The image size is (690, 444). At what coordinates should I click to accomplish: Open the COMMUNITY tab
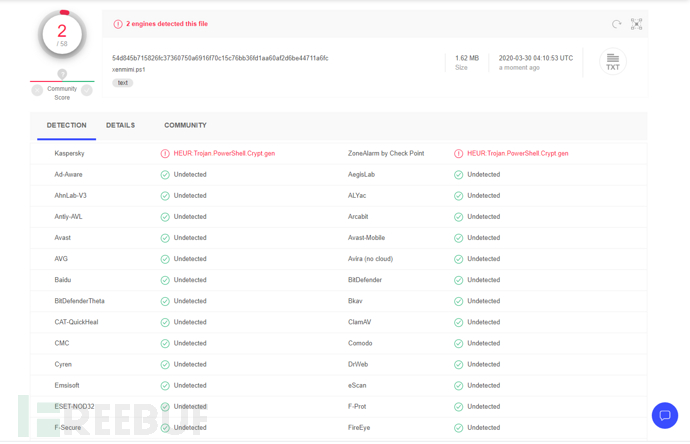[185, 126]
